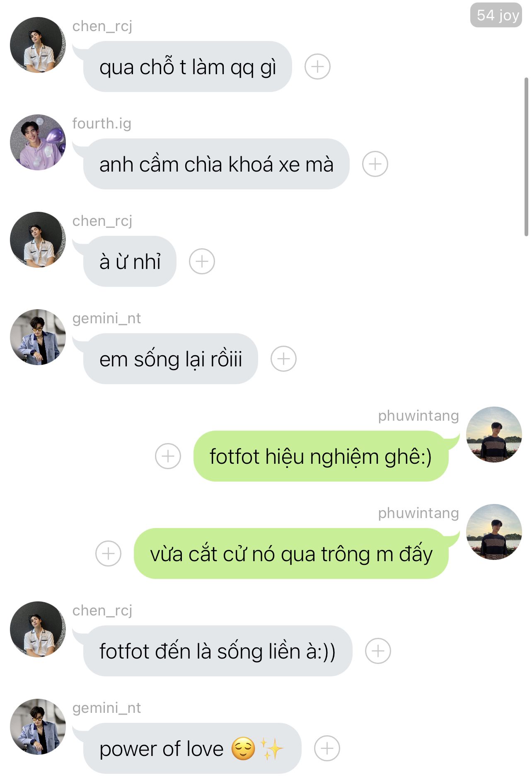Select the "54 joy" badge
Viewport: 532px width, 780px height.
pos(496,15)
